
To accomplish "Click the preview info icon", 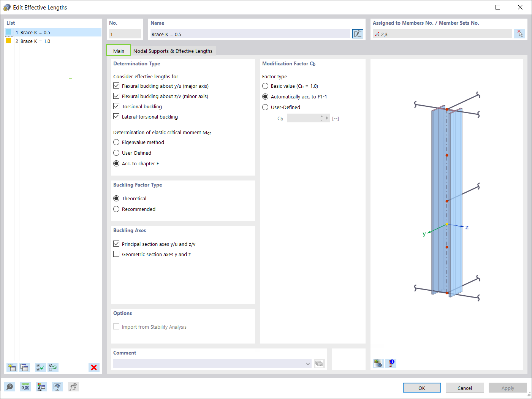I will tap(391, 363).
